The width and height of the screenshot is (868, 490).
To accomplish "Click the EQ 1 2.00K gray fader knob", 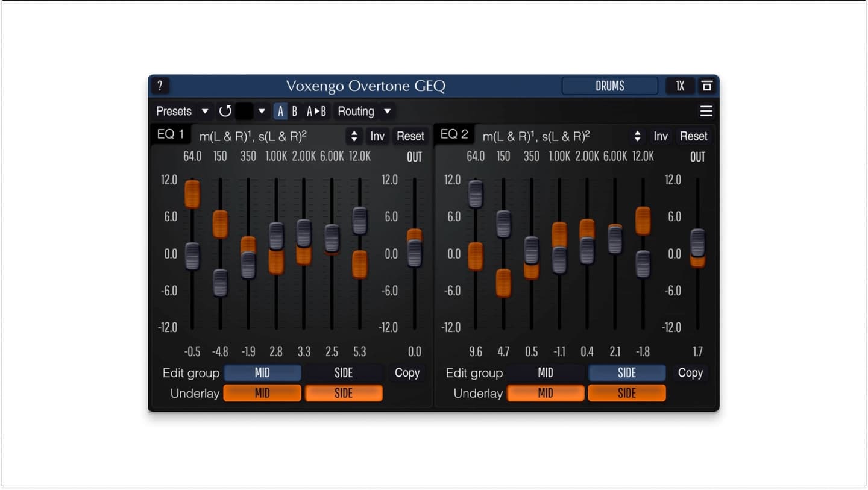I will tap(304, 233).
